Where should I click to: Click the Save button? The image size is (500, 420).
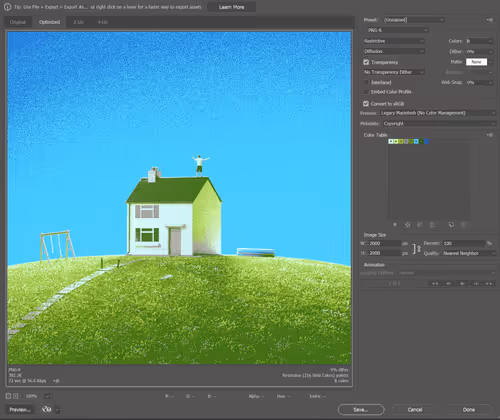pyautogui.click(x=361, y=409)
